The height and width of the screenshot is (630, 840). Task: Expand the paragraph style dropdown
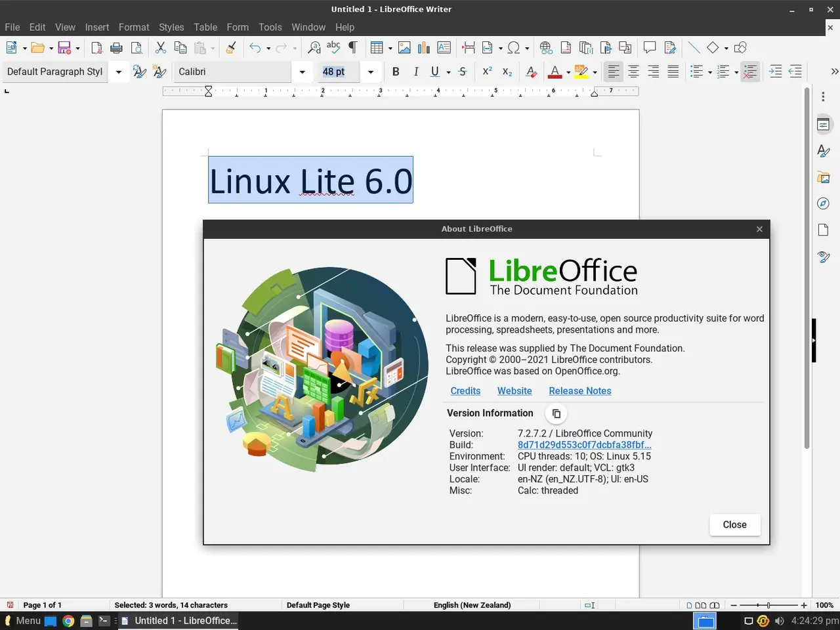pyautogui.click(x=119, y=72)
